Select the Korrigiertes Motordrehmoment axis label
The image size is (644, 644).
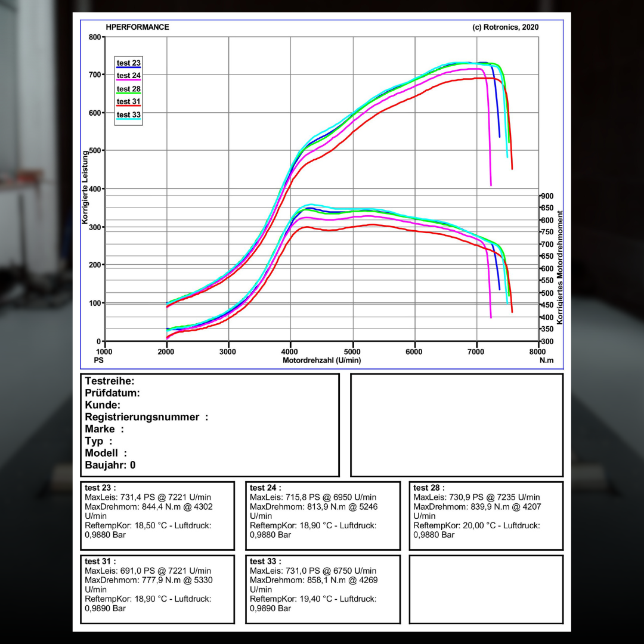click(x=560, y=267)
